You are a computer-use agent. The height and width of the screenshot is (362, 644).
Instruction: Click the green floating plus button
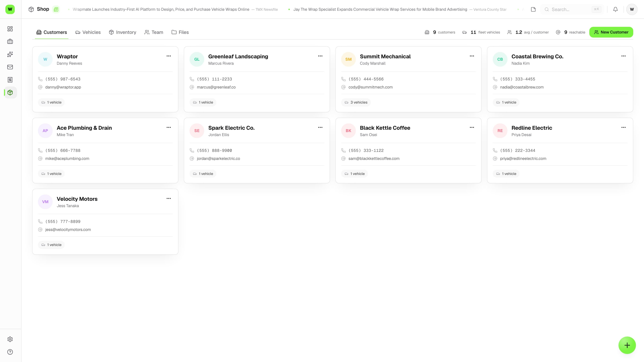(627, 345)
